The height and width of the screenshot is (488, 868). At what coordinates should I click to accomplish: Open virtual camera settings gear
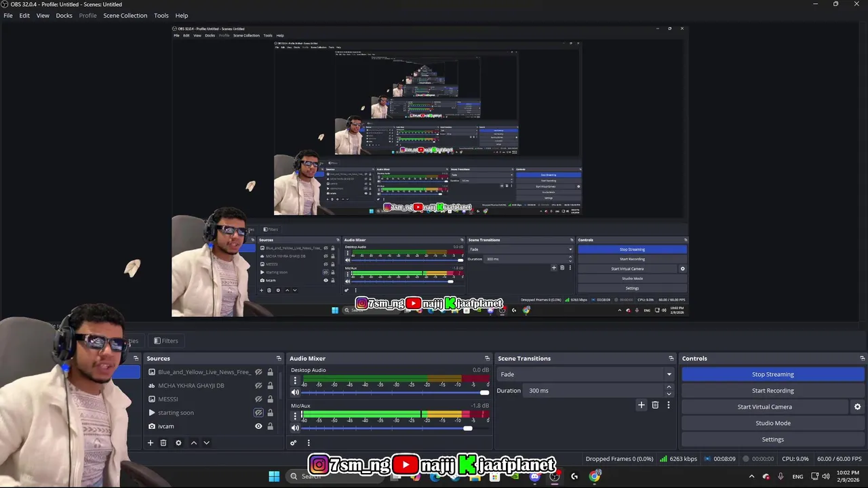click(x=857, y=407)
